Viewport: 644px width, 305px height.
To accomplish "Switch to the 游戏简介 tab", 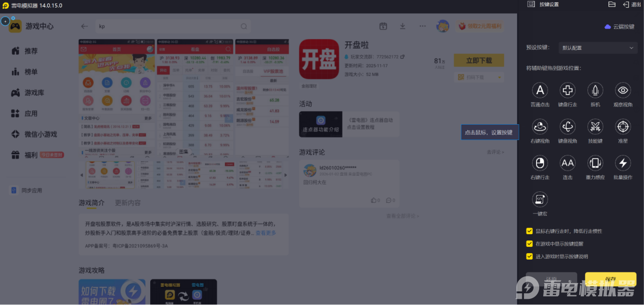I will pyautogui.click(x=92, y=203).
